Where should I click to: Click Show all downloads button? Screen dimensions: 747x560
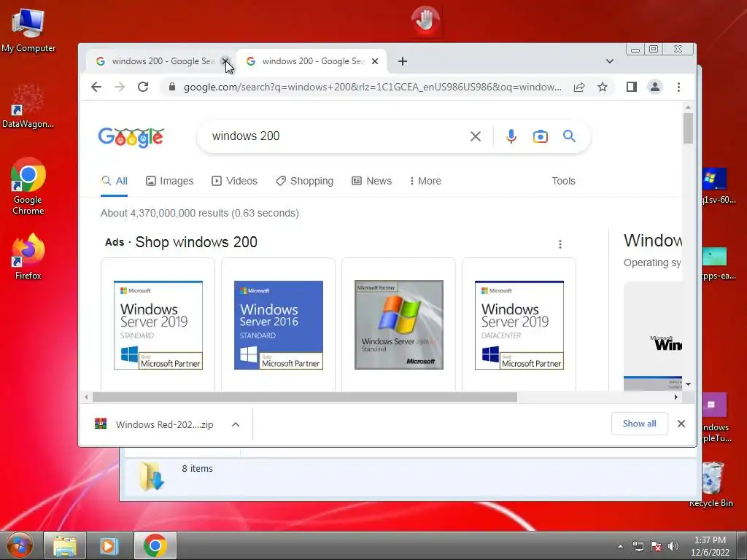point(639,424)
